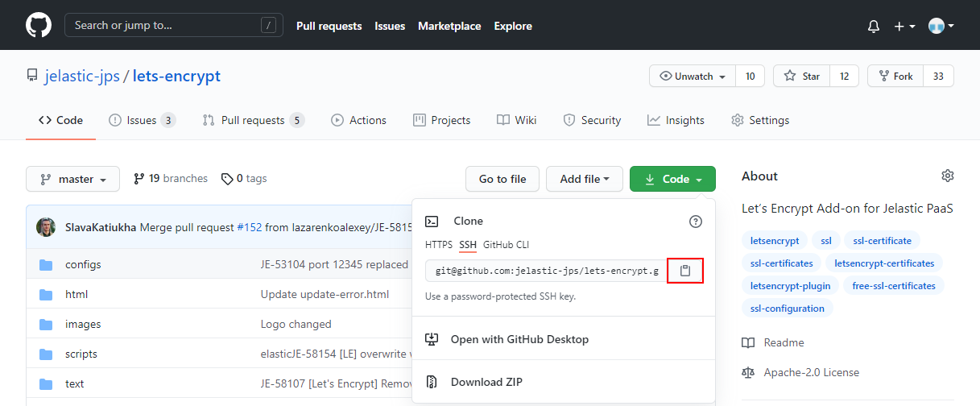980x406 pixels.
Task: Click the Go to file button
Action: coord(502,179)
